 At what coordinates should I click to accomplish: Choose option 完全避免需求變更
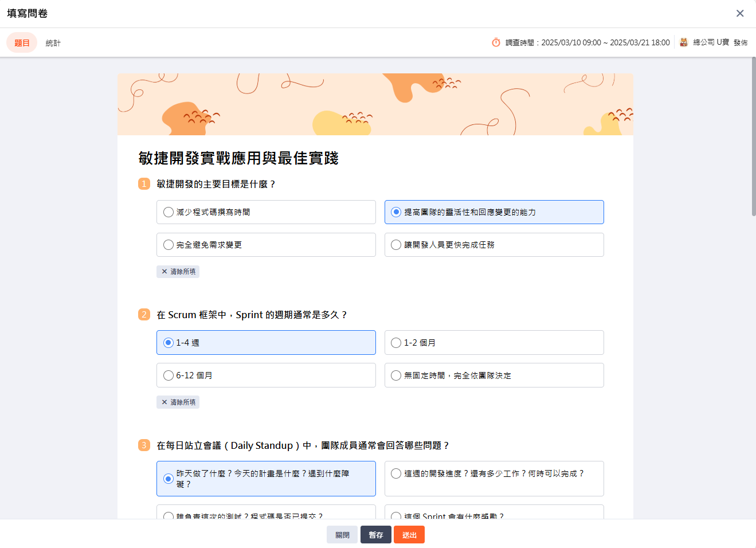point(266,245)
